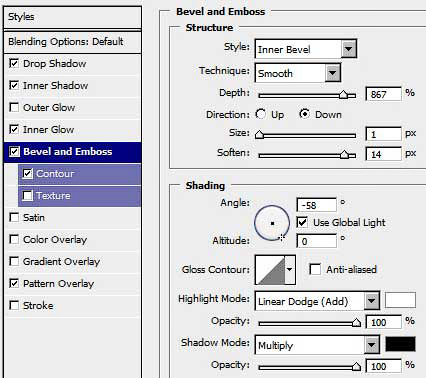Screen dimensions: 426x378
Task: Click the Depth value field showing 867
Action: (x=383, y=94)
